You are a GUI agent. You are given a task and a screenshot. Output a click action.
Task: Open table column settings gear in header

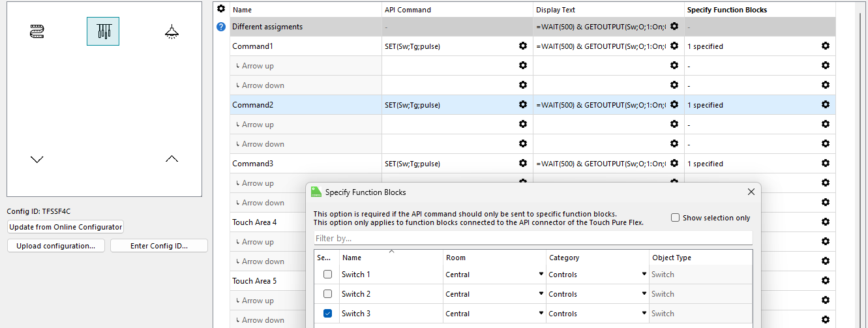[x=221, y=9]
